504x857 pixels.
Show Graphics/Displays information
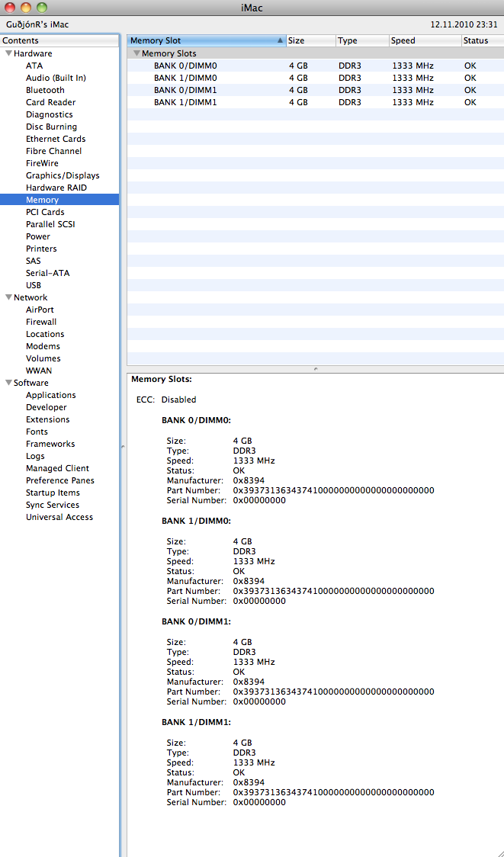[x=63, y=175]
